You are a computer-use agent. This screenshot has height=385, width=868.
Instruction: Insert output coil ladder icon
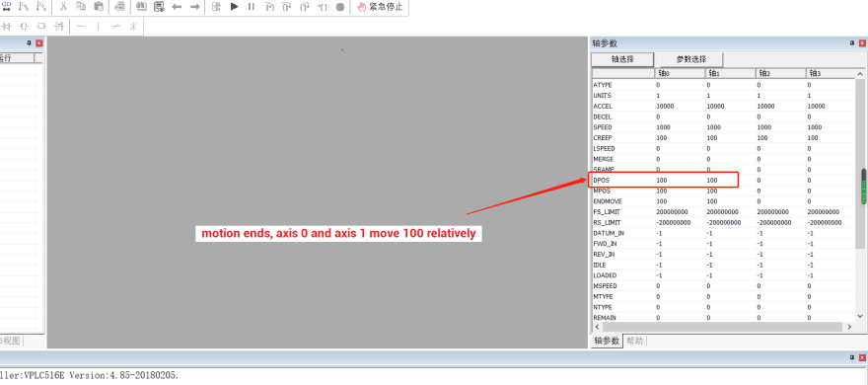click(x=24, y=26)
